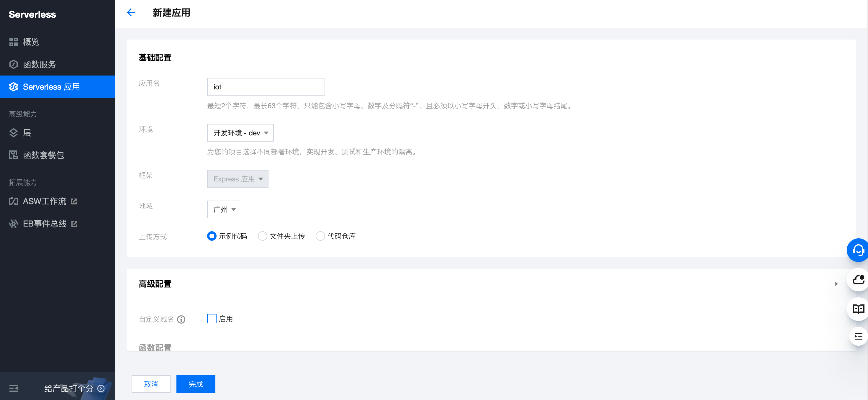Expand the 高级配置 section arrow

836,284
